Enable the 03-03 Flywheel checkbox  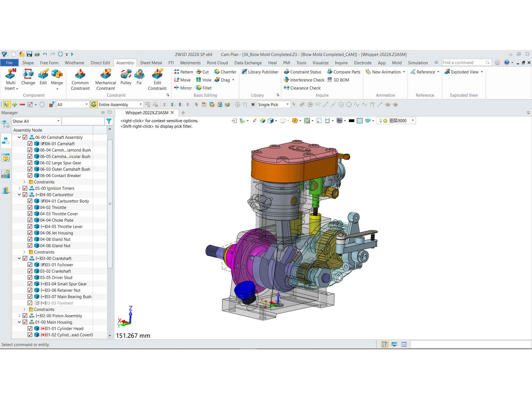pos(30,303)
